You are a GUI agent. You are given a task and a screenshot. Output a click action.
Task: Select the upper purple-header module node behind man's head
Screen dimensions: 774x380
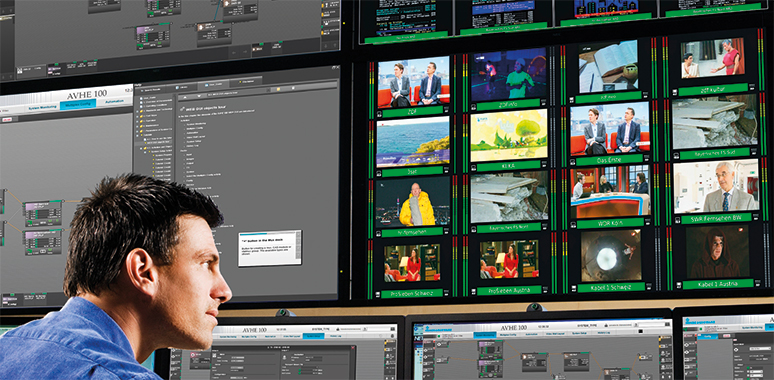pos(43,213)
